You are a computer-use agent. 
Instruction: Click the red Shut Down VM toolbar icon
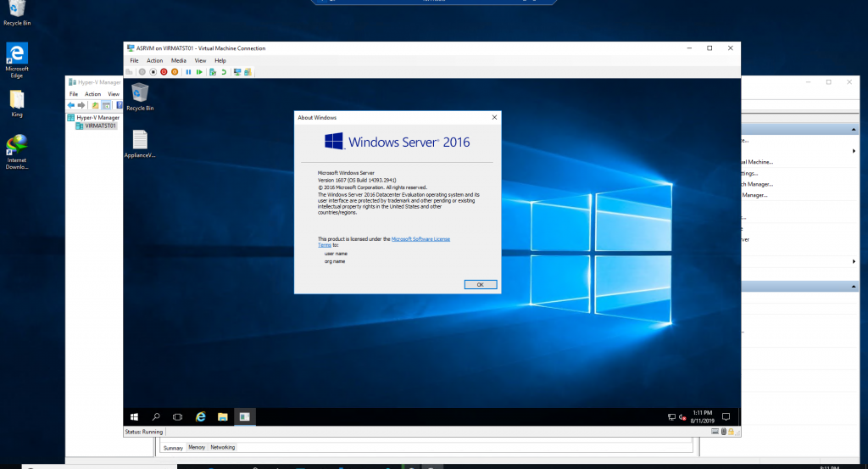(x=164, y=72)
